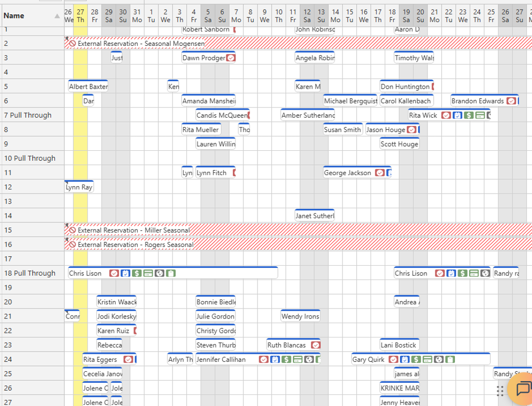Click Dawn Prodger's red check-mark icon
Viewport: 532px width, 406px height.
click(231, 58)
